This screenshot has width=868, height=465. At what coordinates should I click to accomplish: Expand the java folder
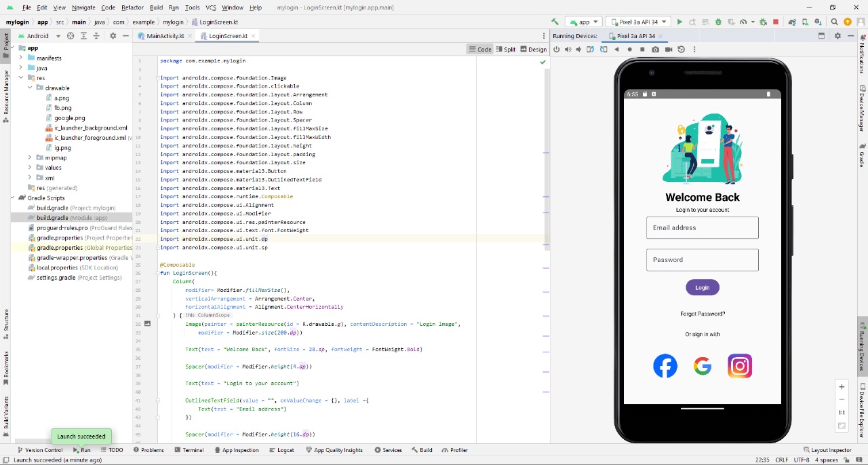21,68
